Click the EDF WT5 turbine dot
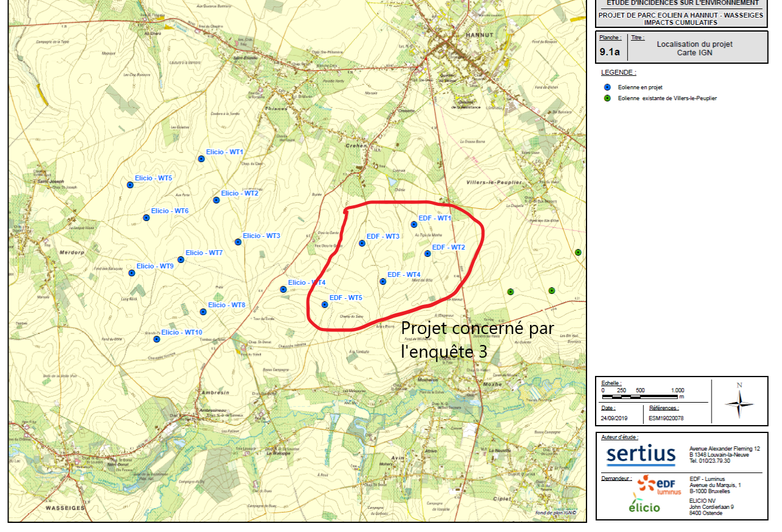The image size is (782, 532). tap(325, 304)
